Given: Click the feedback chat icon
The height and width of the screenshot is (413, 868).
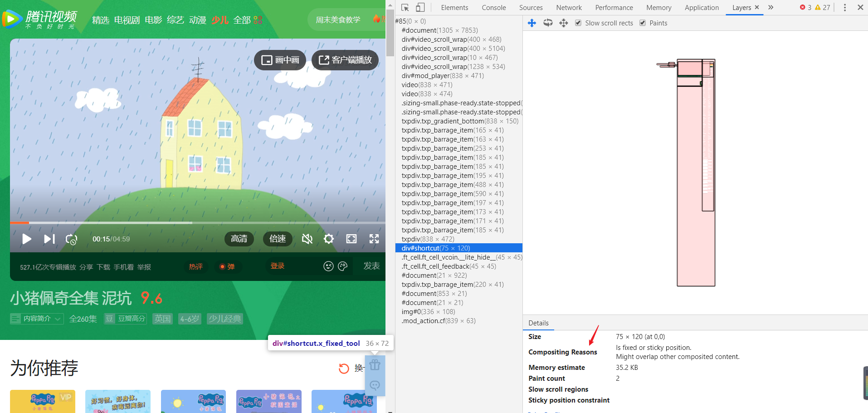Looking at the screenshot, I should [x=375, y=385].
